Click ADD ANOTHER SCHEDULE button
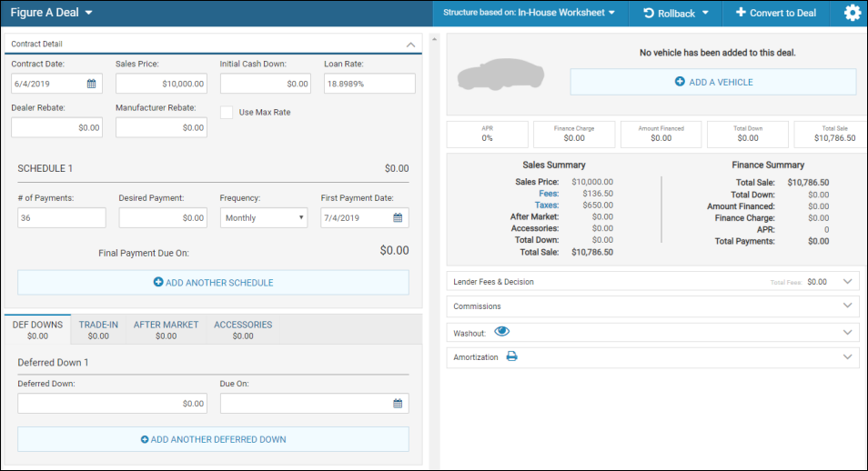 point(213,282)
